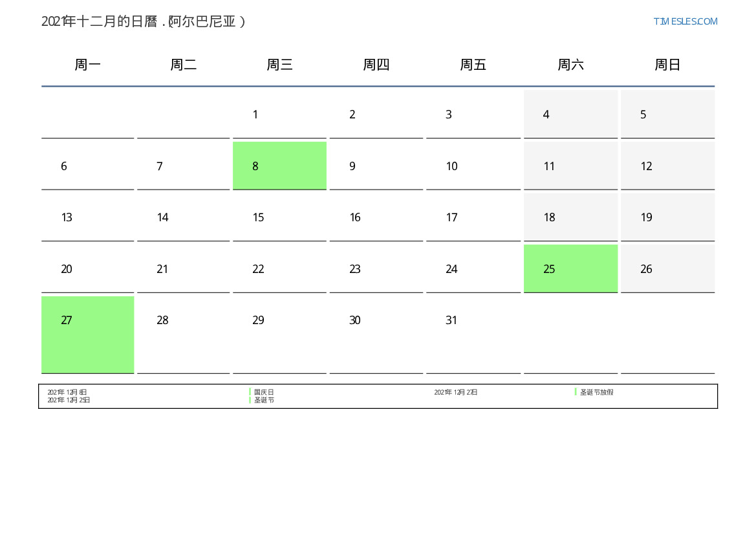Click the 国庆日 legend entry
Screen dimensions: 756x535
tap(264, 392)
